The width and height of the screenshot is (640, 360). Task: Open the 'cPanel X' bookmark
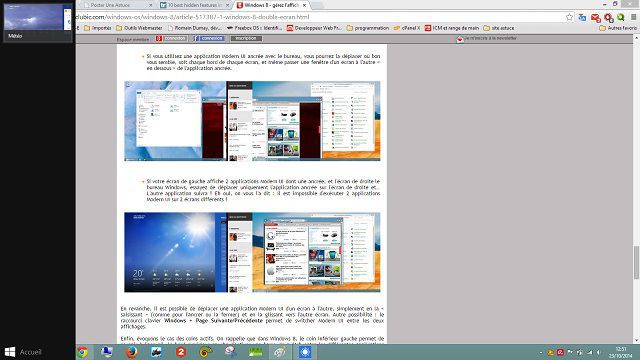(x=407, y=28)
